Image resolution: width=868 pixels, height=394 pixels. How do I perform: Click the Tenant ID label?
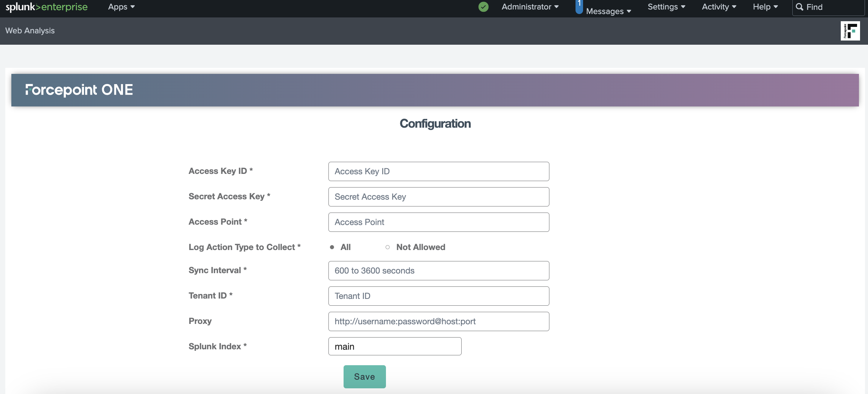pyautogui.click(x=210, y=295)
